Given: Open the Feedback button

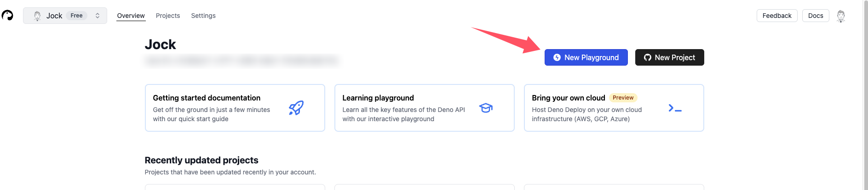Looking at the screenshot, I should 777,16.
